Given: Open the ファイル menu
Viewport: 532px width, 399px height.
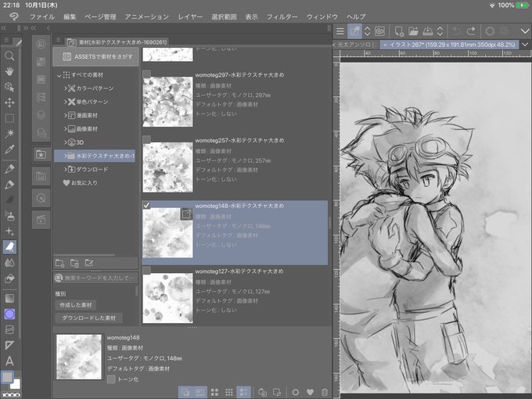Looking at the screenshot, I should 42,16.
